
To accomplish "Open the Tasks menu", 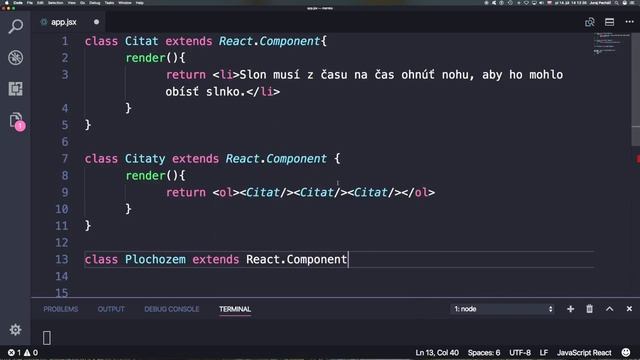I will 109,3.
